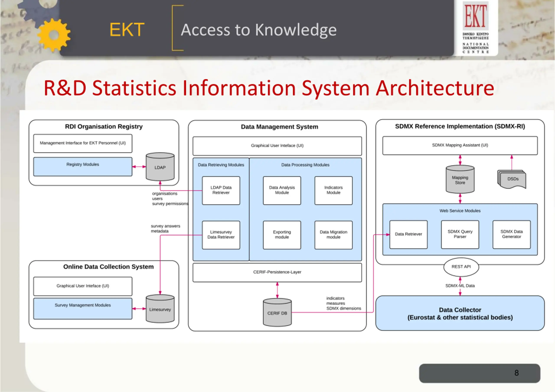Select the Mapping Store cylinder icon
This screenshot has width=555, height=392.
[460, 179]
